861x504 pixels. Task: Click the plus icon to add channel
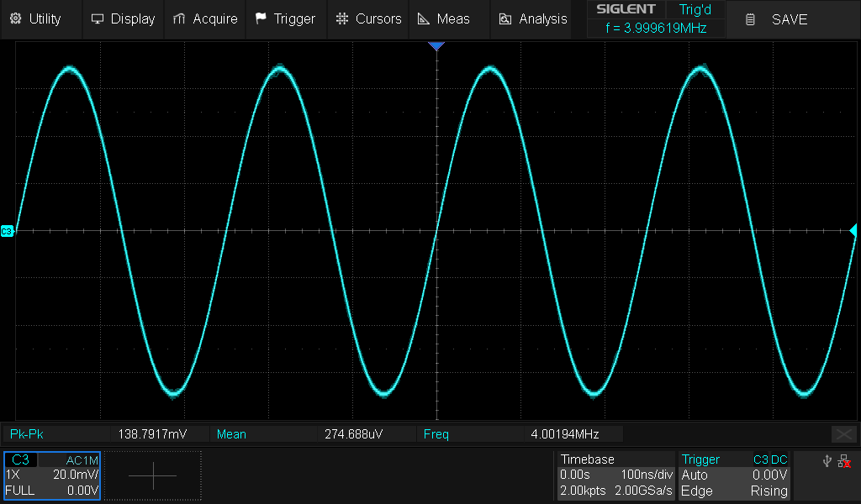click(x=153, y=475)
